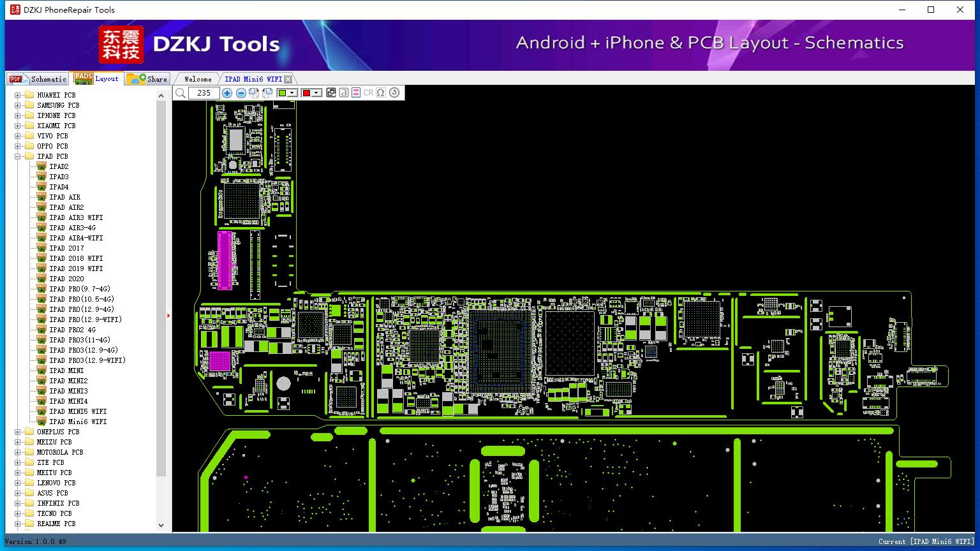980x551 pixels.
Task: Expand the HUAWEI PCB folder
Action: (x=18, y=95)
